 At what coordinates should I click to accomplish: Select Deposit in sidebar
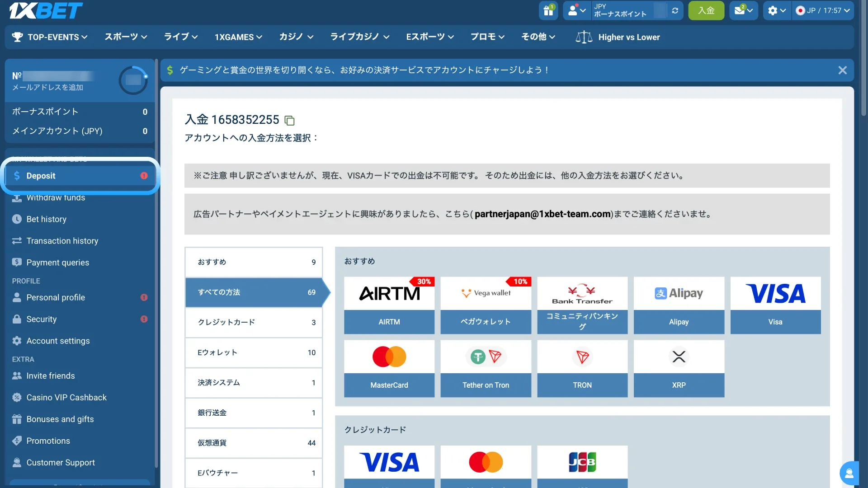[x=80, y=176]
